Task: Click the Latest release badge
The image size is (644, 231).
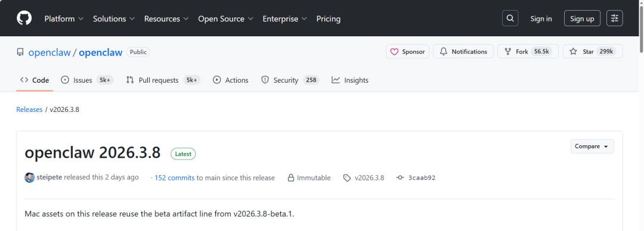Action: point(183,154)
